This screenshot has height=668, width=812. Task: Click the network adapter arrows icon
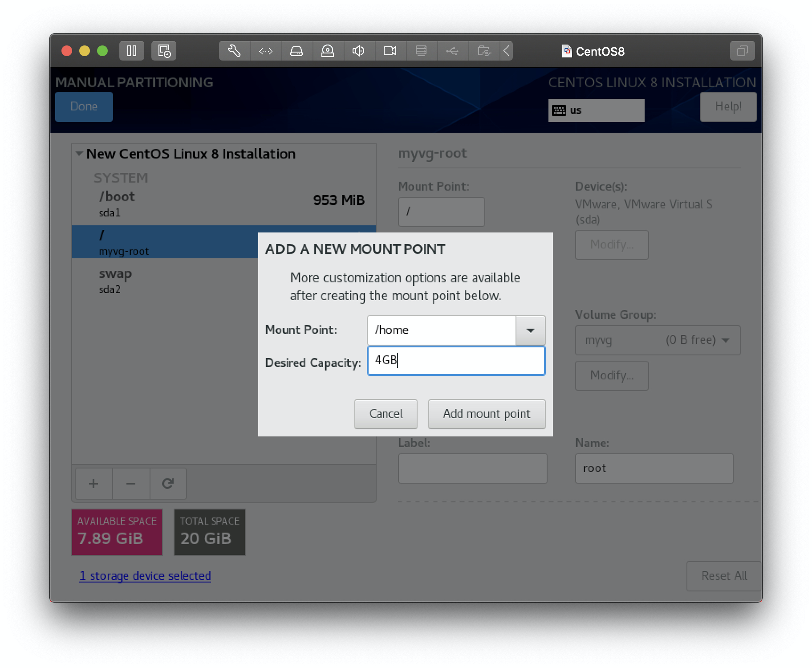tap(266, 51)
